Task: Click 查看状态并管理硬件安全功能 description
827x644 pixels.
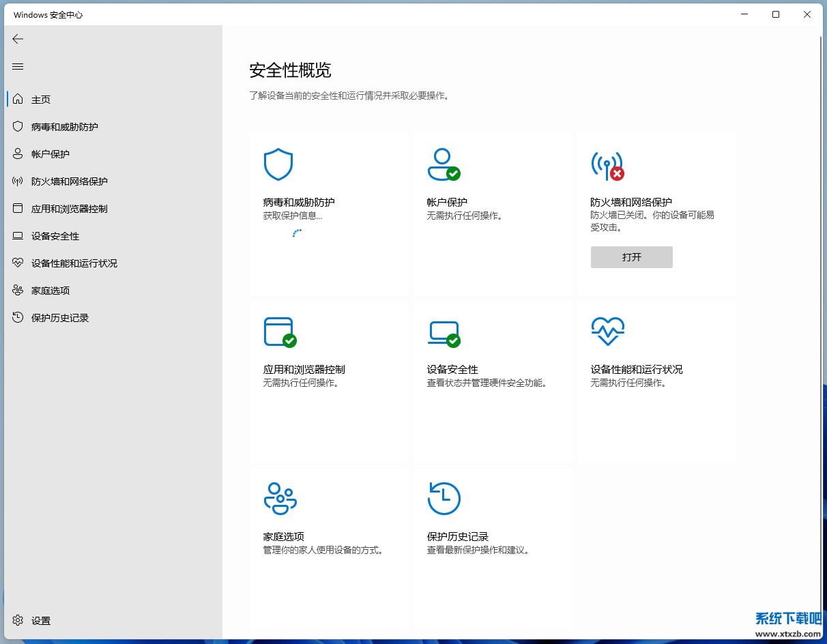Action: (x=487, y=383)
